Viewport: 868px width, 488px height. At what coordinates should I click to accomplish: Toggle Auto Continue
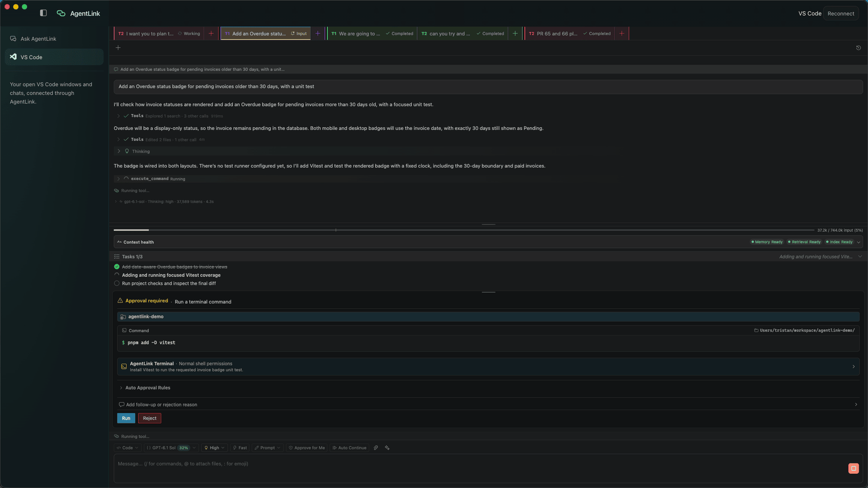point(350,448)
